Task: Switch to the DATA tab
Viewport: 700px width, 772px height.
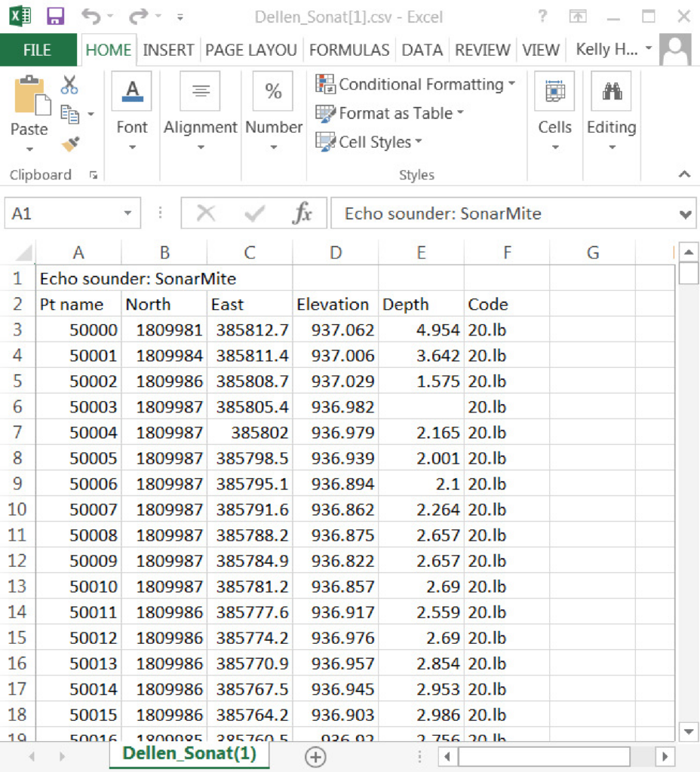Action: 422,50
